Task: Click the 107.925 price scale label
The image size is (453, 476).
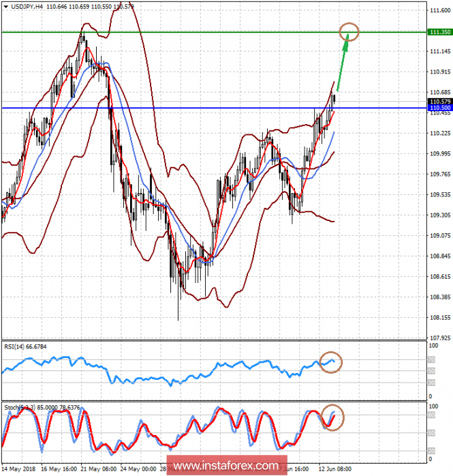Action: (439, 338)
